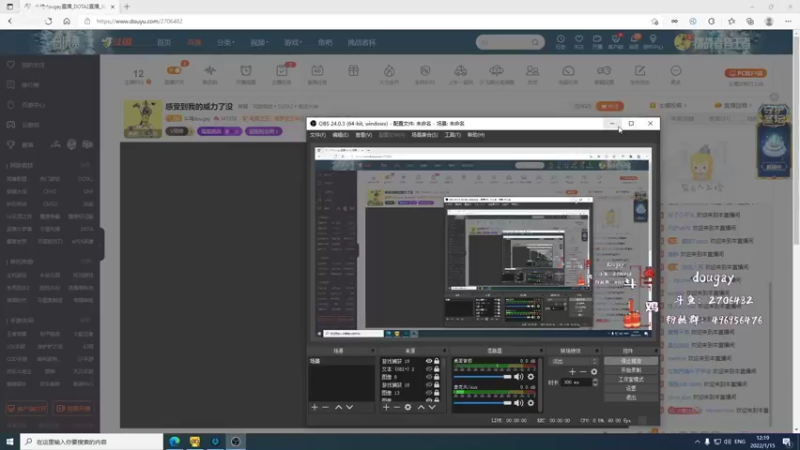Click the browser refresh button

tap(48, 21)
